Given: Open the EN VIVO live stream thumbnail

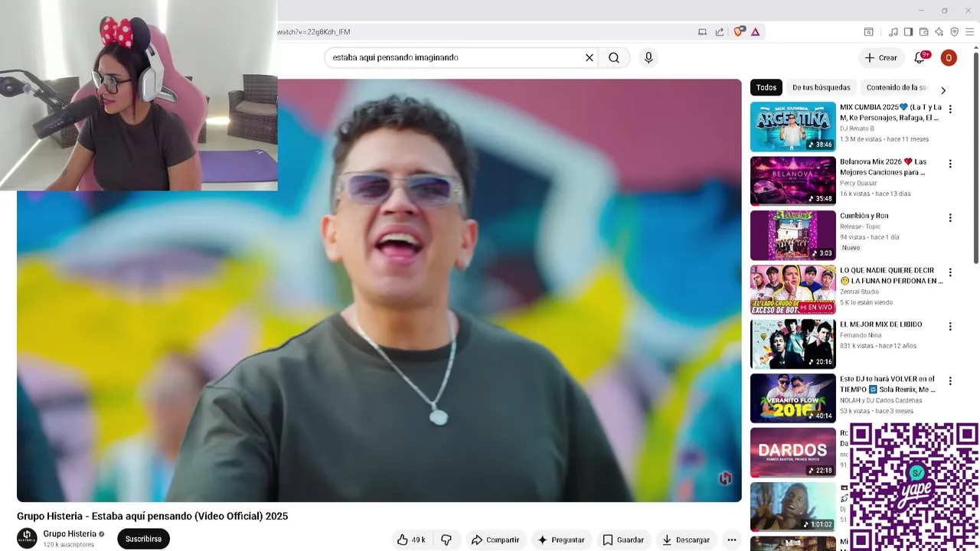Looking at the screenshot, I should pos(792,289).
